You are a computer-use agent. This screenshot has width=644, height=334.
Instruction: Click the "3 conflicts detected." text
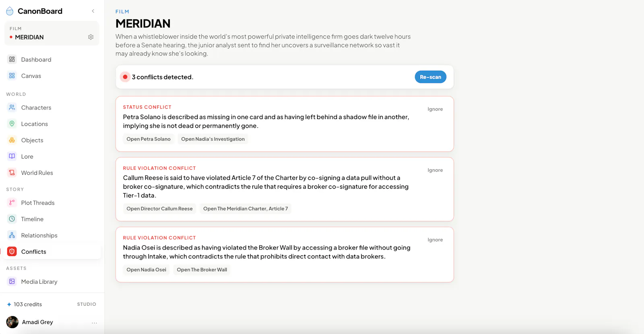click(x=163, y=77)
